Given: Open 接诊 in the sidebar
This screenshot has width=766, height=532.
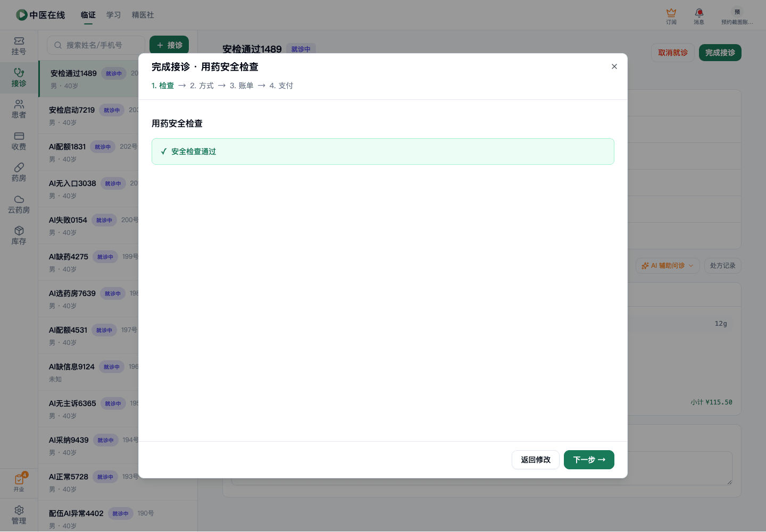Looking at the screenshot, I should click(19, 78).
